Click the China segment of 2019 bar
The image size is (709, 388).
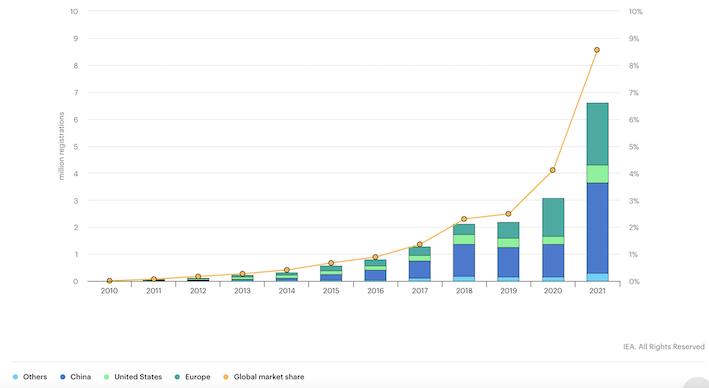(509, 262)
